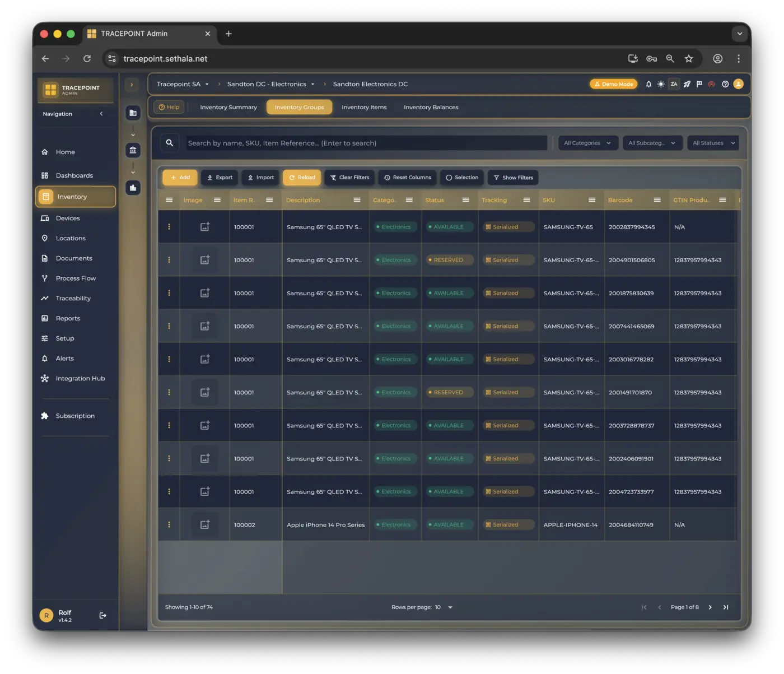Open the notifications bell icon

648,83
